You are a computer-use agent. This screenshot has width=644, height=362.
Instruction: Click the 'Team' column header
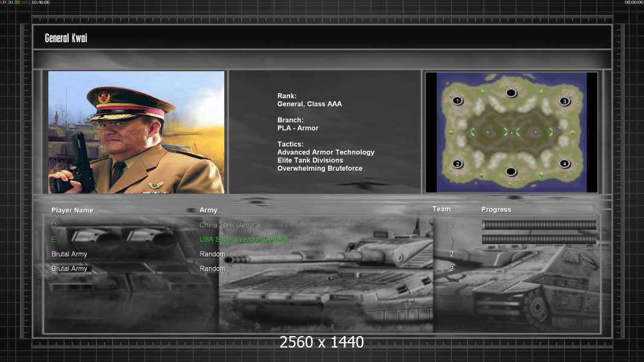point(442,209)
